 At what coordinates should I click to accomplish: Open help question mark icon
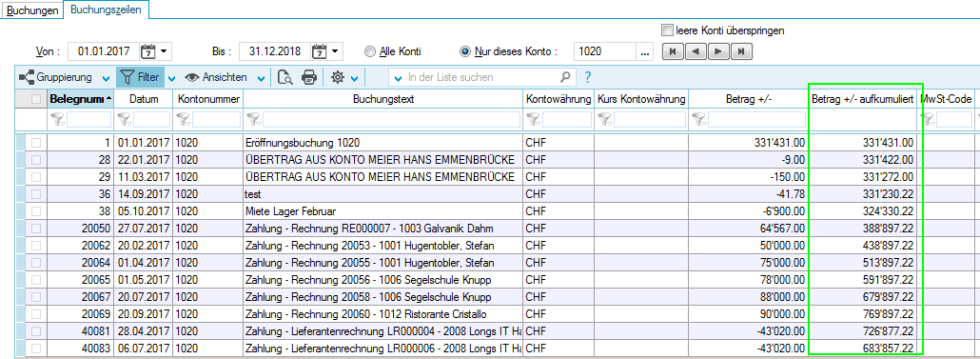pos(587,77)
